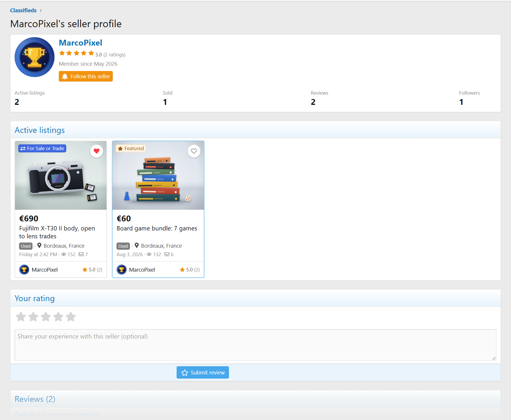Click MarcoPixel name on Fujifilm listing footer

(45, 270)
